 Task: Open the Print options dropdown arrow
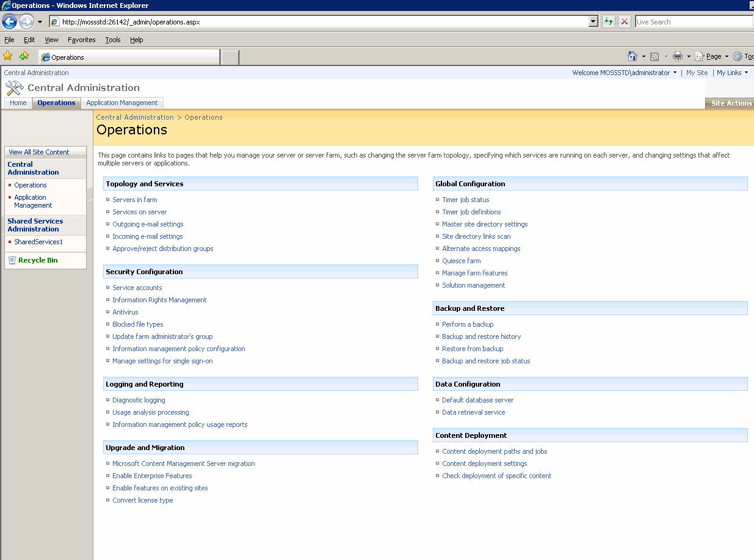tap(689, 56)
